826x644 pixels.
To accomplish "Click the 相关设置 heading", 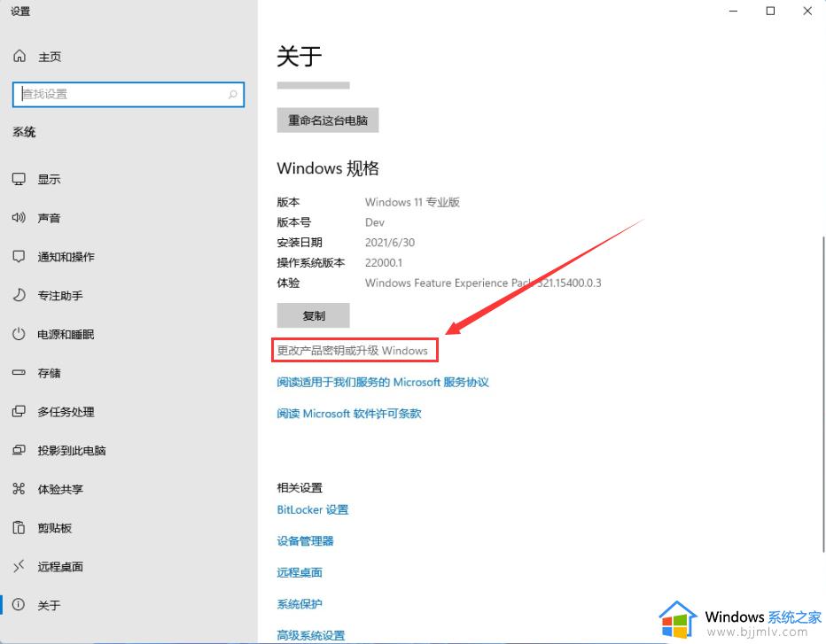I will 300,487.
